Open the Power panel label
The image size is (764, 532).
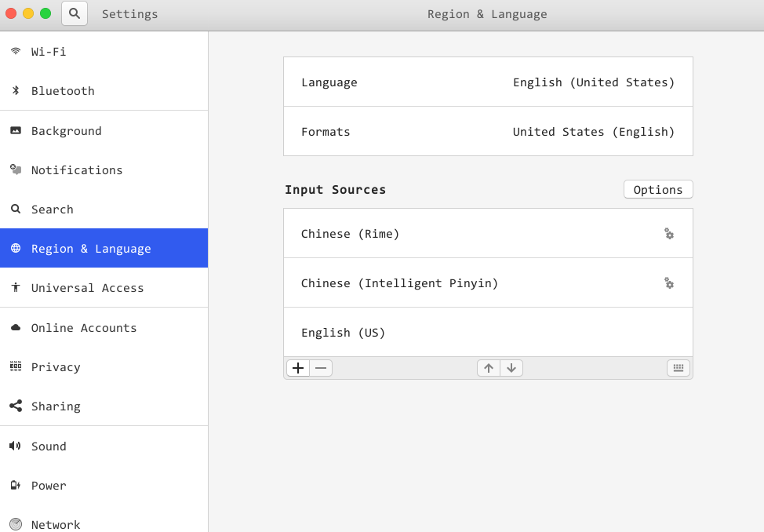click(48, 486)
